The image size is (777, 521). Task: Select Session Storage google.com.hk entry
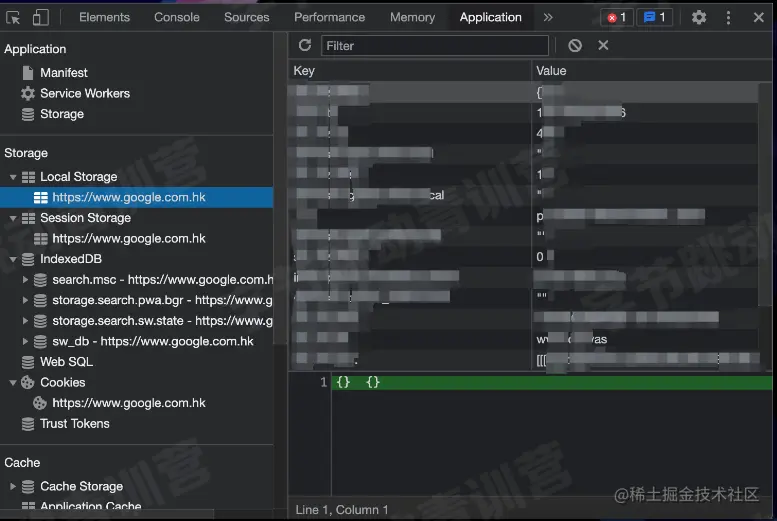click(x=128, y=238)
